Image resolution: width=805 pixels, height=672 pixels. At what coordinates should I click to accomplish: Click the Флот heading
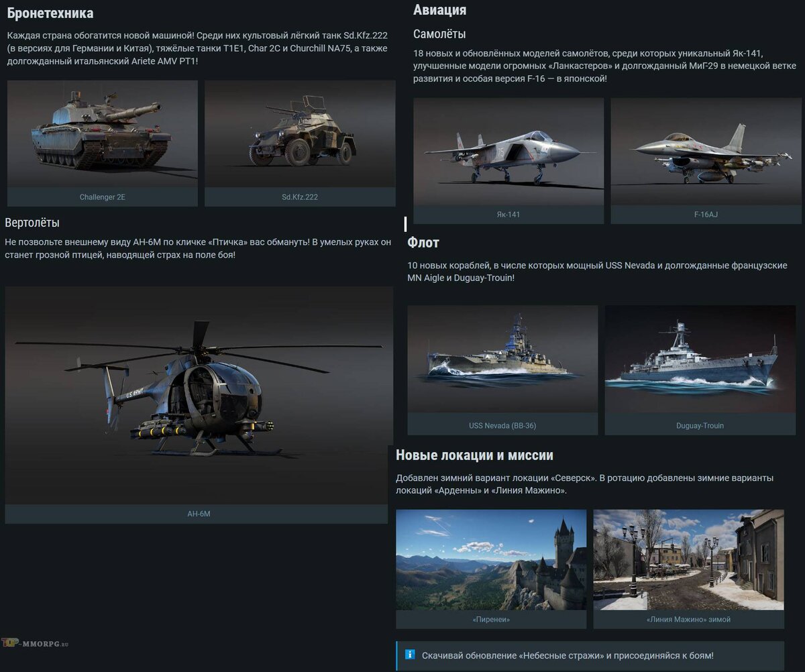point(423,243)
